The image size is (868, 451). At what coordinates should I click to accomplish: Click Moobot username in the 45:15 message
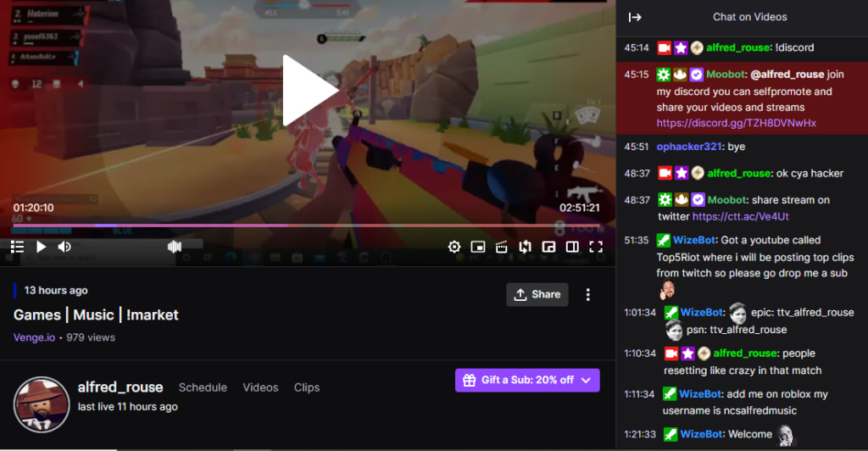726,74
